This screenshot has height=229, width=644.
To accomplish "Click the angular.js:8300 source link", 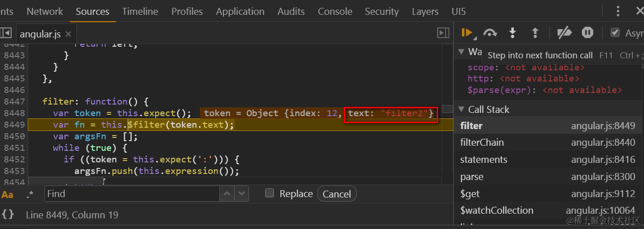I will 603,177.
